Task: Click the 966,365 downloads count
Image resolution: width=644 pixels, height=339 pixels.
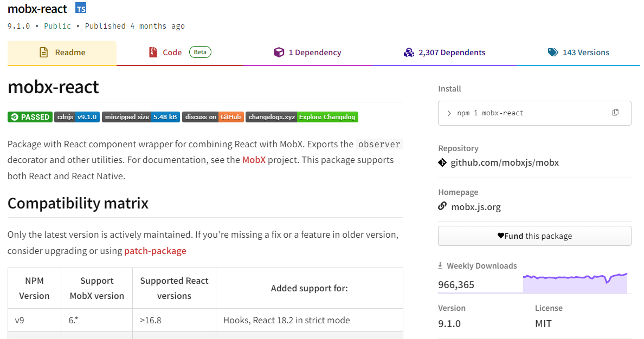Action: click(x=456, y=284)
